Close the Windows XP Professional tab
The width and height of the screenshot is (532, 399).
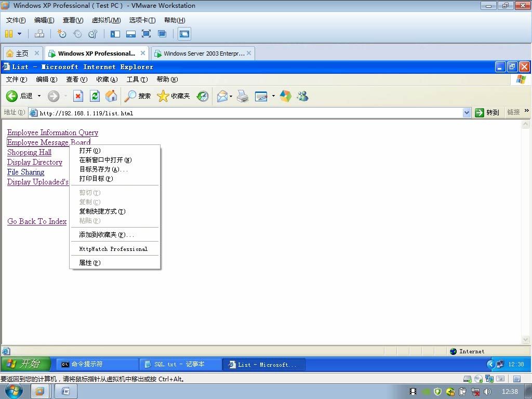[x=143, y=53]
